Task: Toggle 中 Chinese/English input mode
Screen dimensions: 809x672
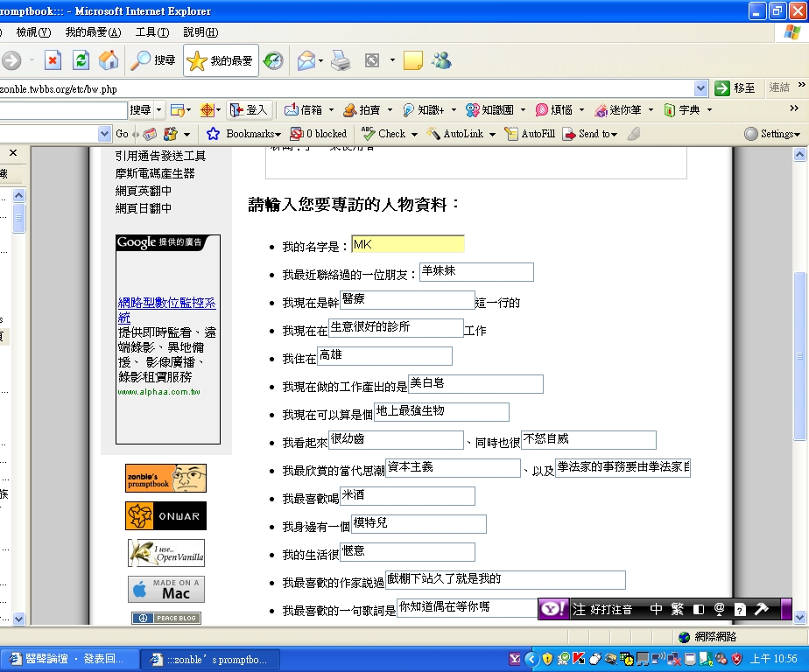Action: [x=656, y=610]
